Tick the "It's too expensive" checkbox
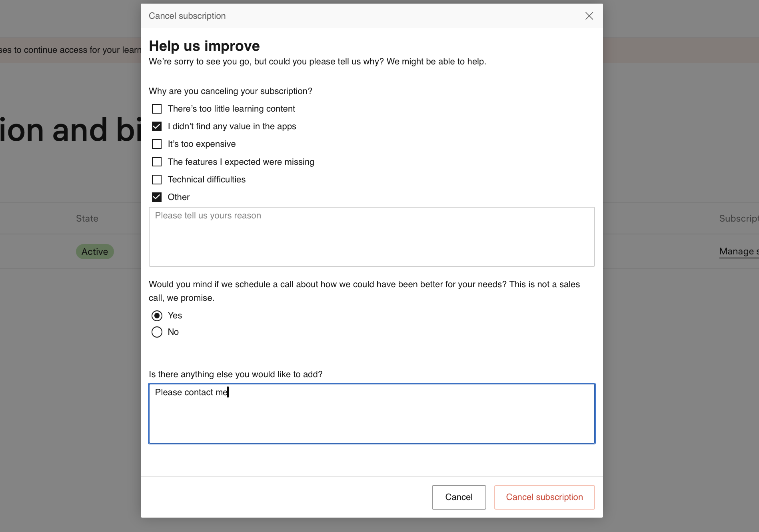 157,144
